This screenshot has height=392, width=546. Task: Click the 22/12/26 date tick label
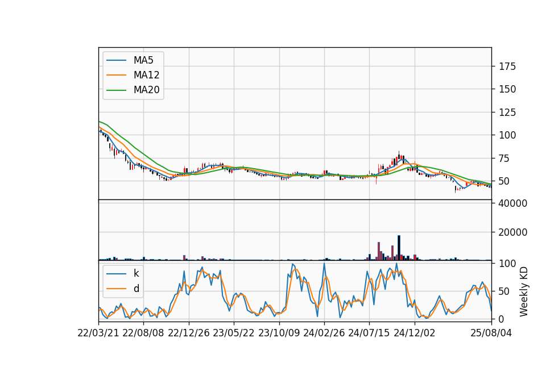(189, 333)
